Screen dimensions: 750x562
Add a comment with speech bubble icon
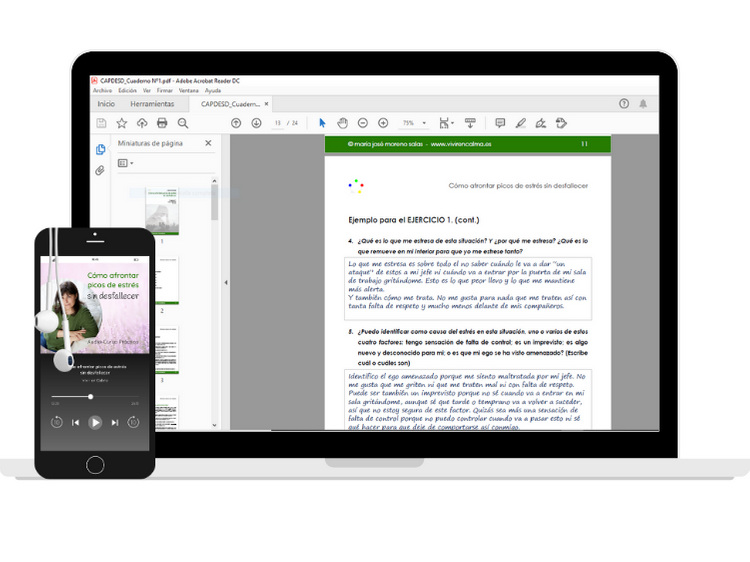(500, 123)
